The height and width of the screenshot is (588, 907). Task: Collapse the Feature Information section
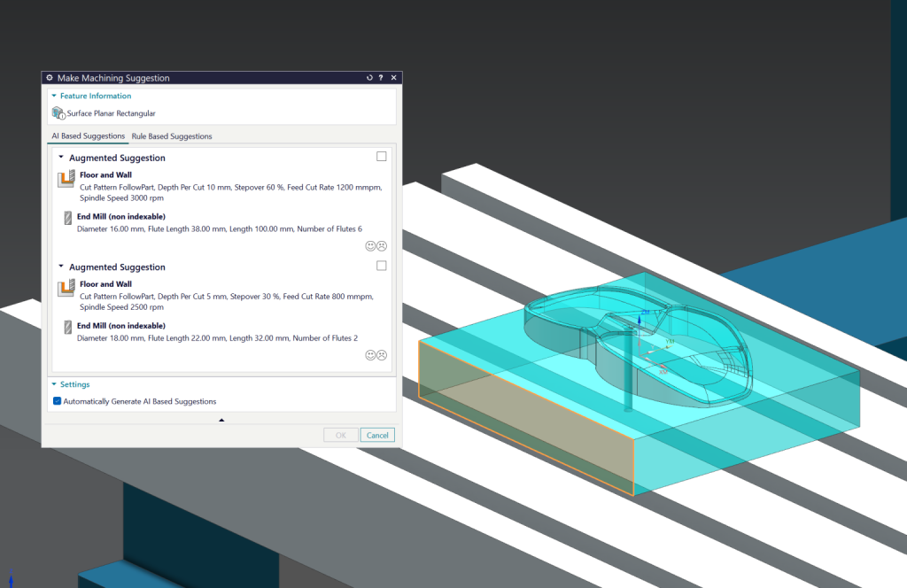[x=54, y=96]
